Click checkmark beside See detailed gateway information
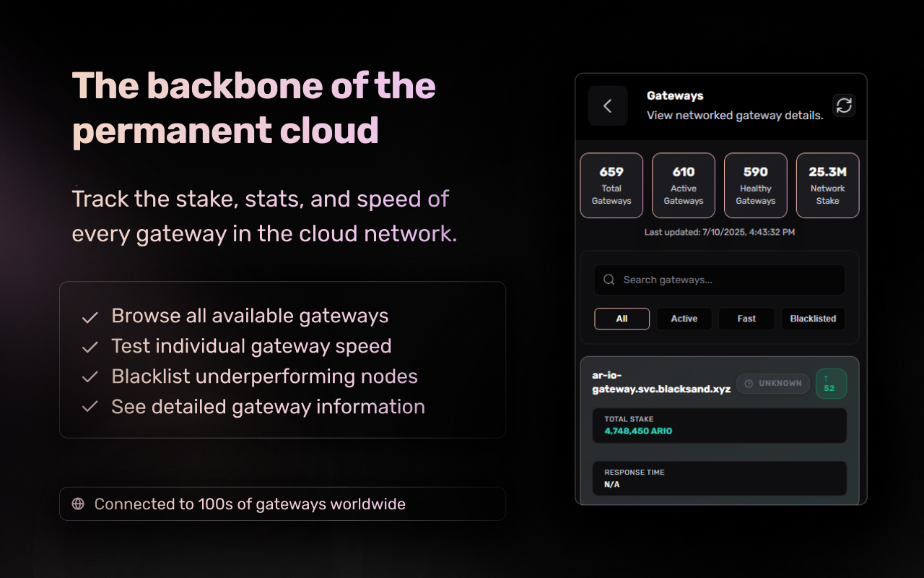This screenshot has width=924, height=578. (x=90, y=407)
